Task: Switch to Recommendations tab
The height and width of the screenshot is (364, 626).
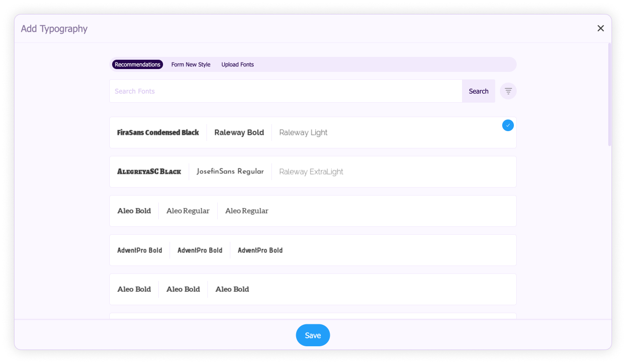Action: click(137, 64)
